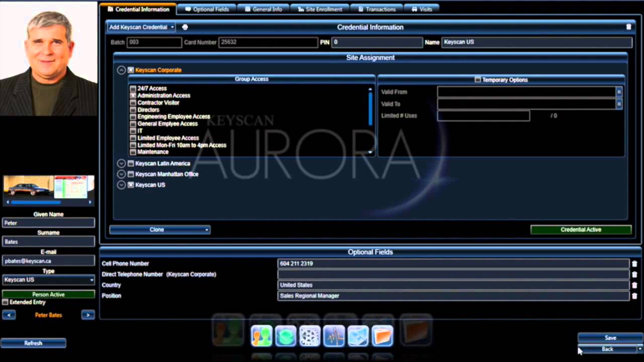
Task: Select the car photo thumbnail
Action: 28,187
